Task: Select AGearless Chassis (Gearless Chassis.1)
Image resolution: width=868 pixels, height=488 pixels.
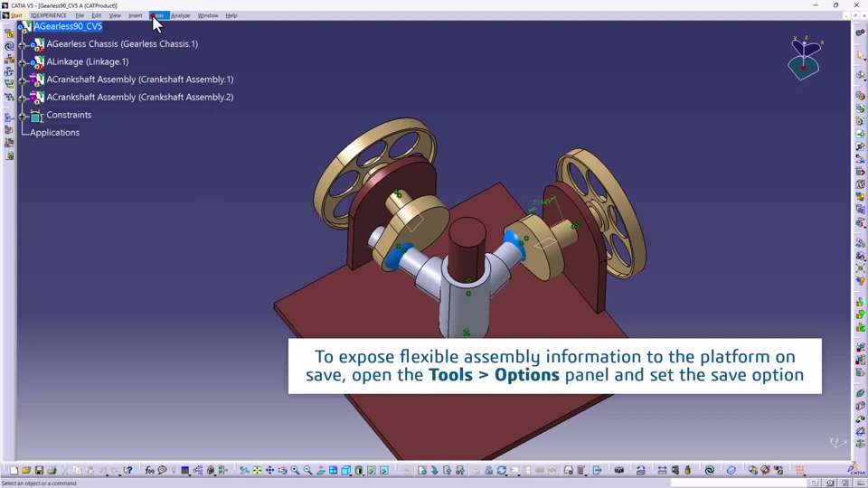Action: point(122,43)
